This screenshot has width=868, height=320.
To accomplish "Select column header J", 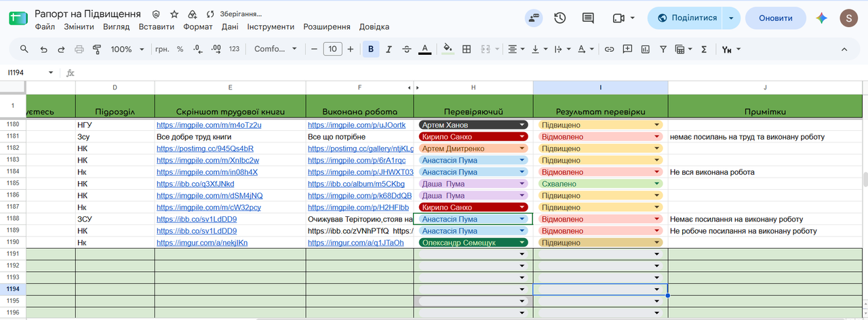I will click(x=765, y=87).
